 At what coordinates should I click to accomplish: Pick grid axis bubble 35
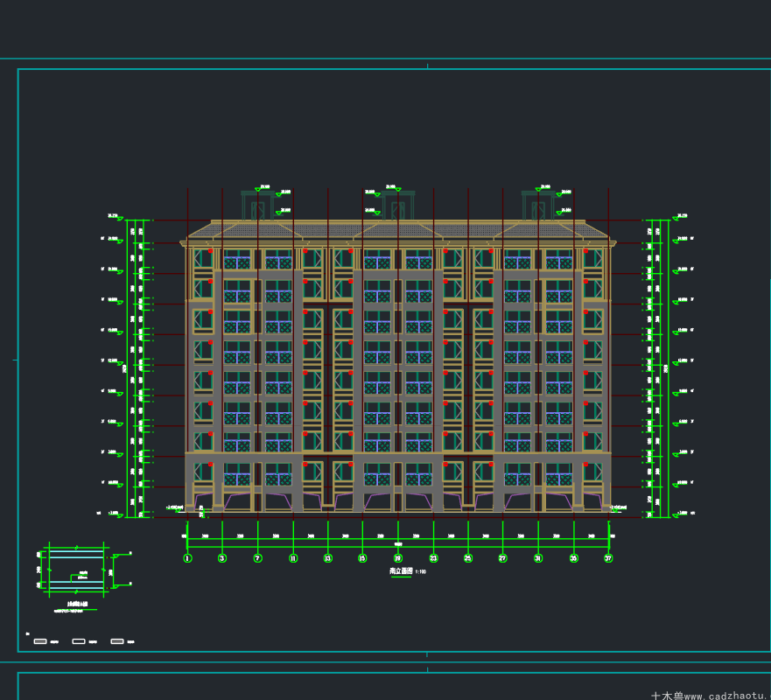[x=574, y=558]
